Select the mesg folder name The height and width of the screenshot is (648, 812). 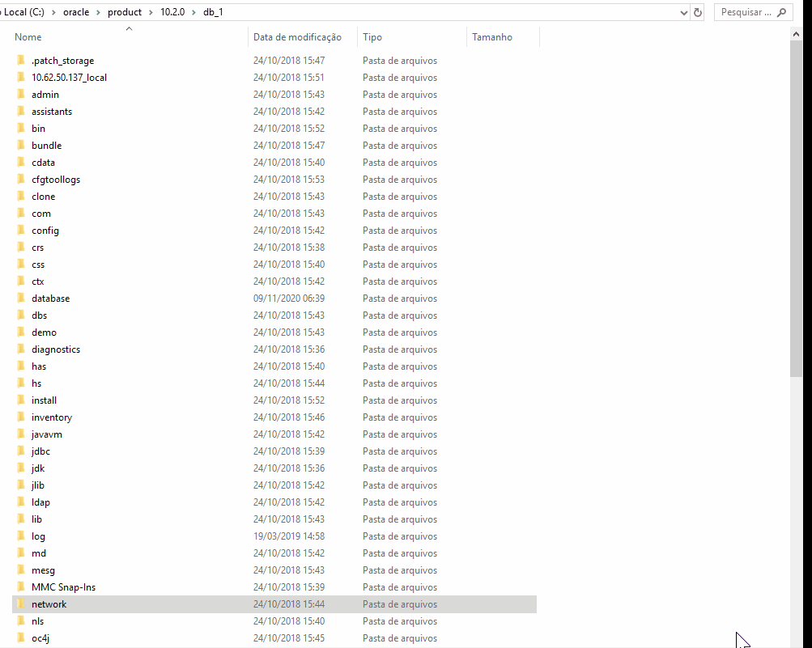[x=43, y=570]
